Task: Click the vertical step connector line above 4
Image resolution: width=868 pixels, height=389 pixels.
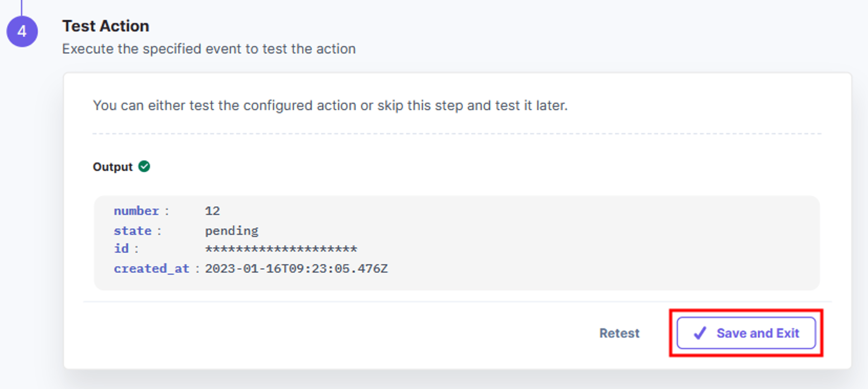Action: coord(21,7)
